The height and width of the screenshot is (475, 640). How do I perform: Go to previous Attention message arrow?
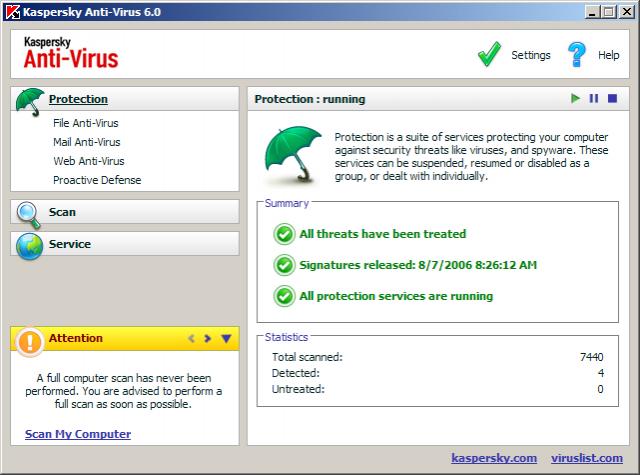191,338
